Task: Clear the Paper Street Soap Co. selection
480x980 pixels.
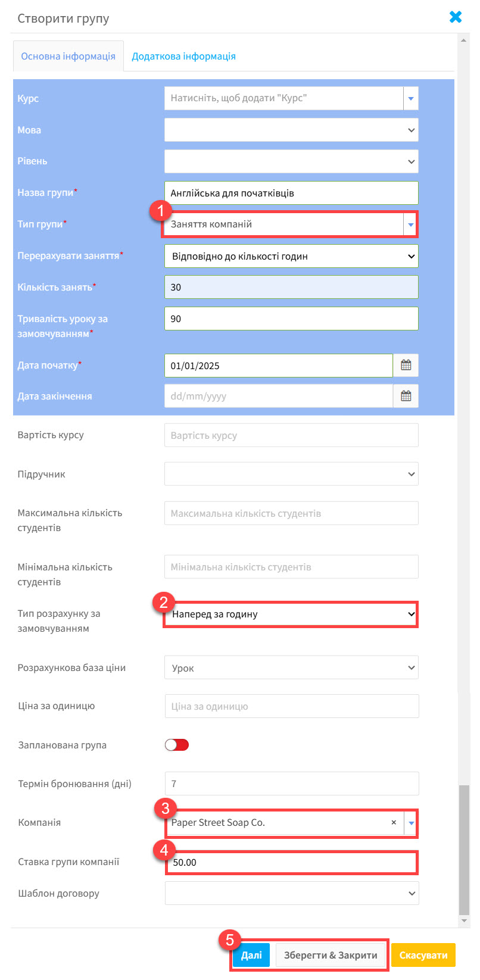Action: 394,822
